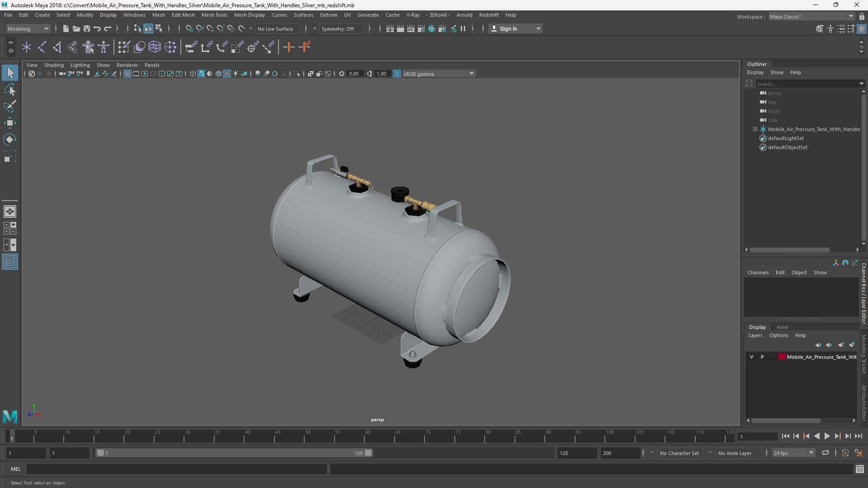Open the sRGB gamma view transform dropdown
Image resolution: width=868 pixels, height=488 pixels.
coord(439,74)
